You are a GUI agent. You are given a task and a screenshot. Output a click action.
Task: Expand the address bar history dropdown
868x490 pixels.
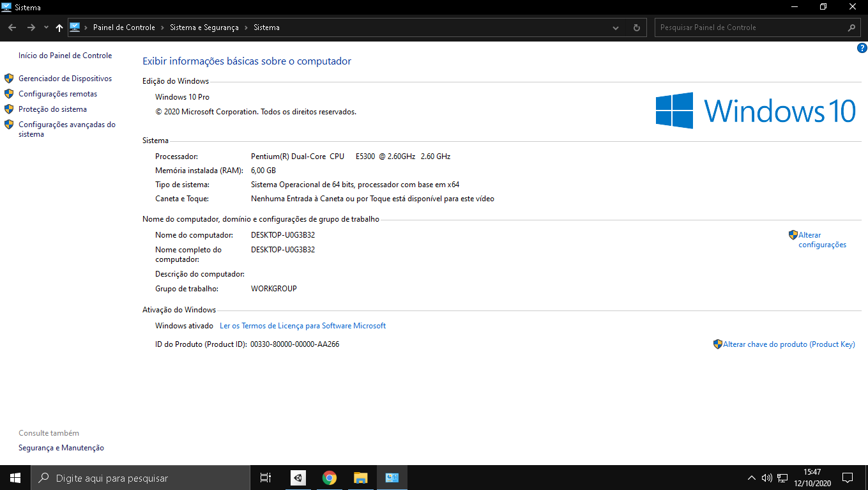(616, 27)
